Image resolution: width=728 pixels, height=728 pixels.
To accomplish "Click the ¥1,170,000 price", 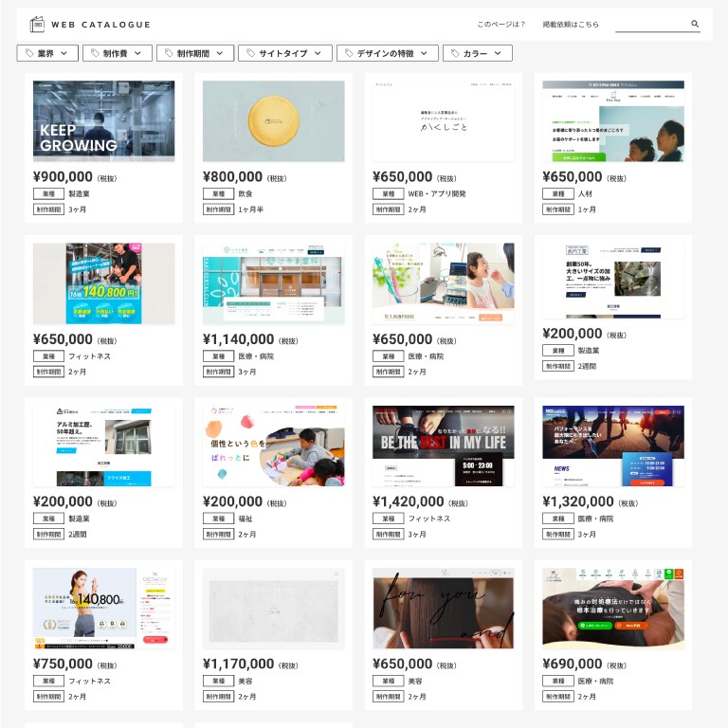I will tap(238, 664).
